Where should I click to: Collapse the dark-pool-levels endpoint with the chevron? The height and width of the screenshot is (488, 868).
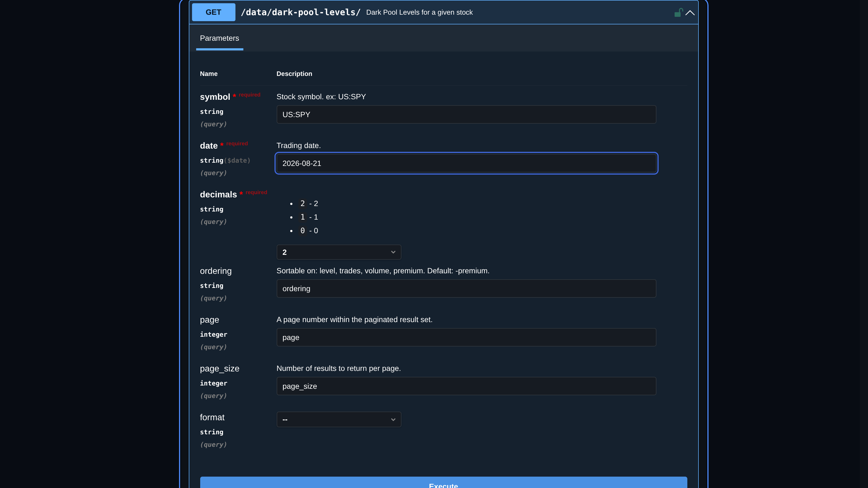click(x=690, y=13)
